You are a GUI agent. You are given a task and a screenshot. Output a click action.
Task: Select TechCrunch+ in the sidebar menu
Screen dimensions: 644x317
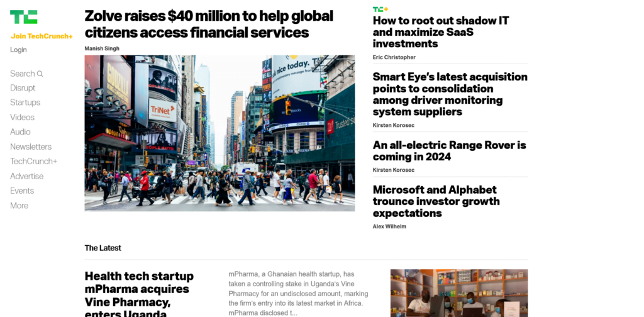(x=33, y=162)
